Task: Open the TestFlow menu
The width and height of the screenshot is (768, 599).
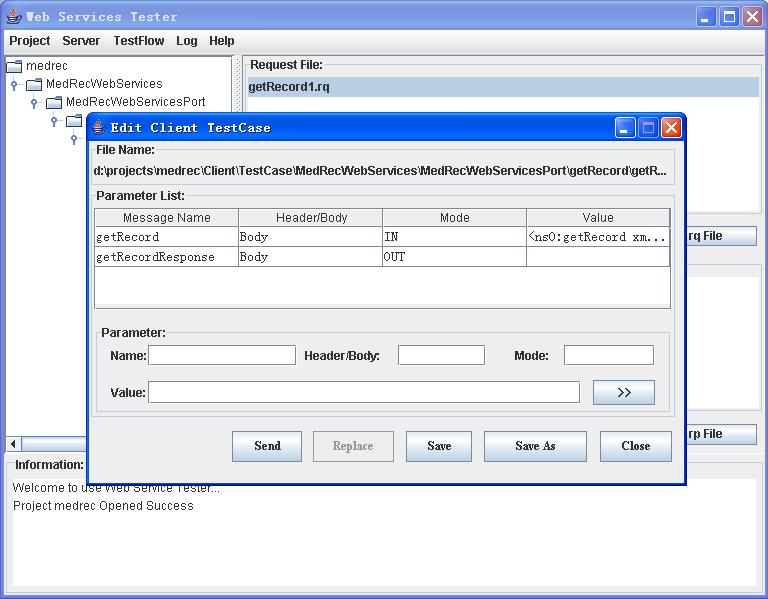Action: pyautogui.click(x=139, y=41)
